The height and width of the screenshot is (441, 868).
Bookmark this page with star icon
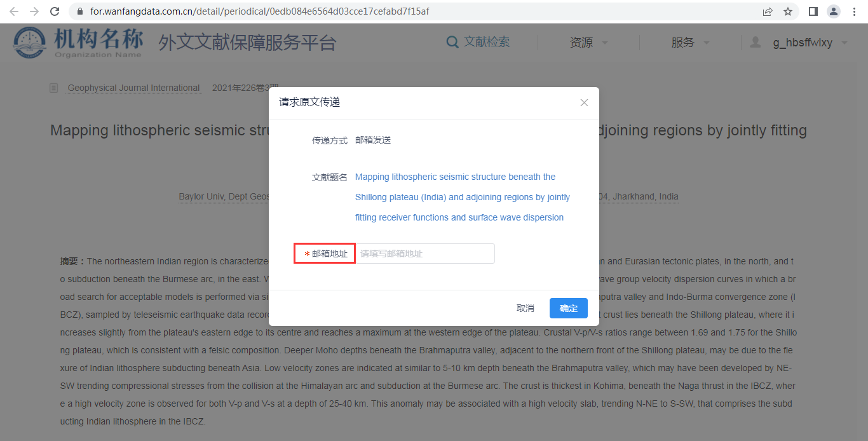pyautogui.click(x=788, y=11)
